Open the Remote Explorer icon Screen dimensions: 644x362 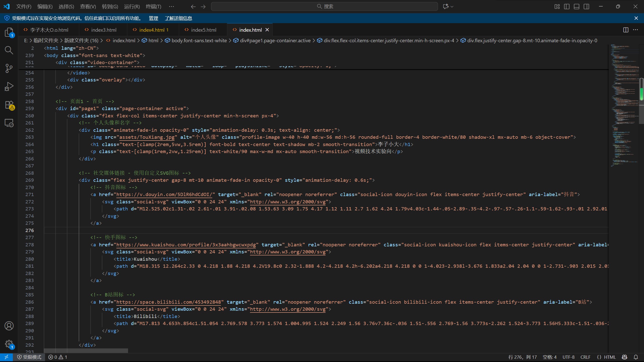[9, 123]
